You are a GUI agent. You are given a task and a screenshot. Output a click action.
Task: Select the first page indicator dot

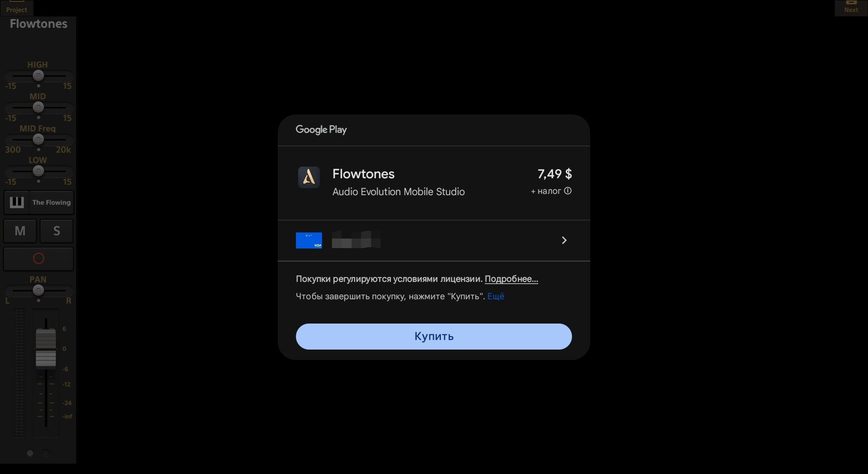click(x=30, y=453)
